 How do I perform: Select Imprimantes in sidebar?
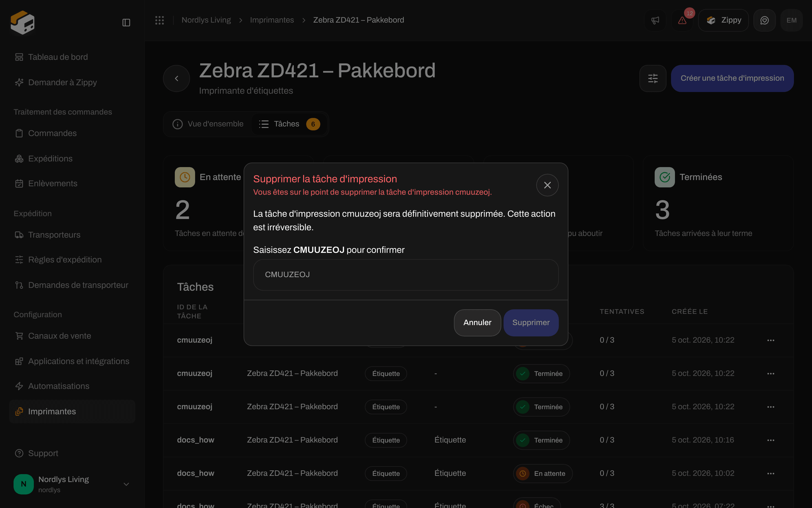72,411
